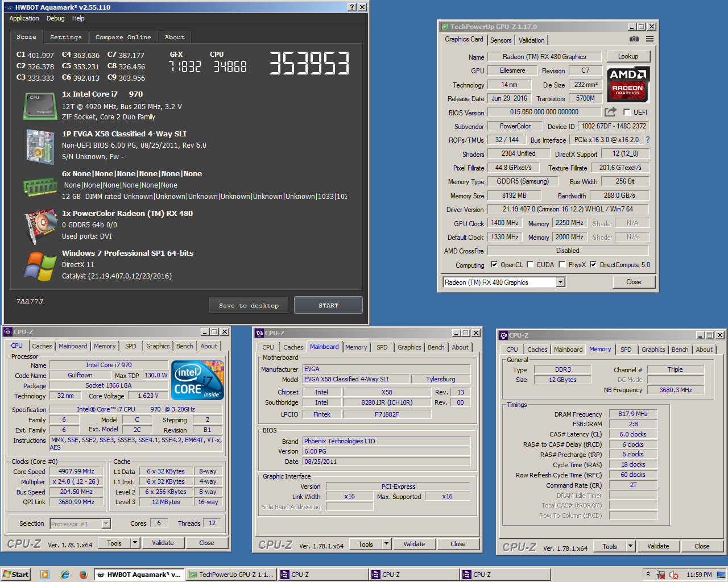Click Close button in GPU-Z
This screenshot has height=582, width=728.
tap(634, 282)
